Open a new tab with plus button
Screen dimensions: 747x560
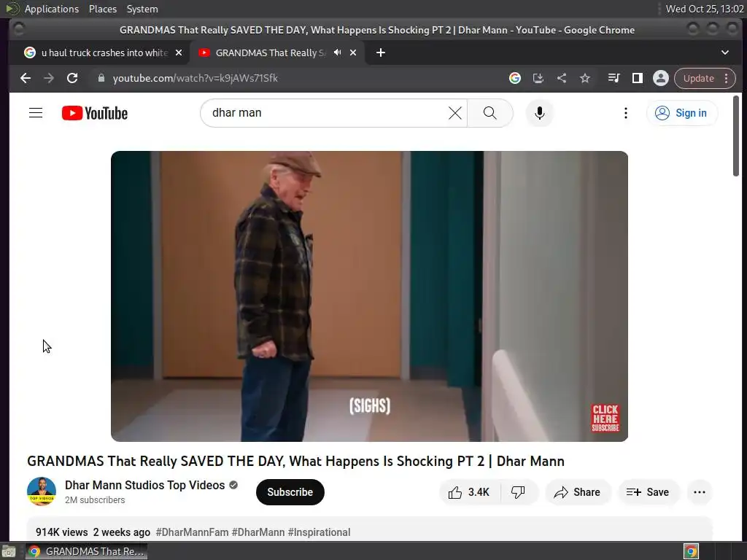tap(380, 52)
